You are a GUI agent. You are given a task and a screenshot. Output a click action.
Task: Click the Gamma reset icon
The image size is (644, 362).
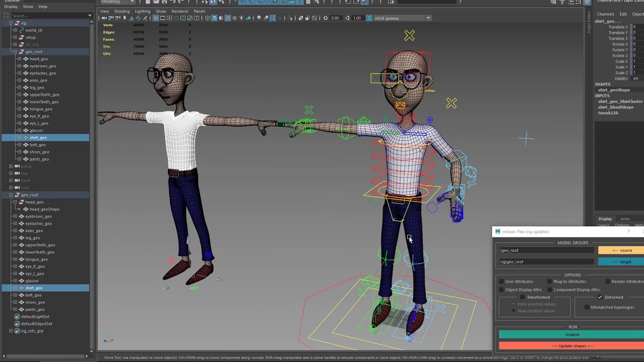click(348, 18)
